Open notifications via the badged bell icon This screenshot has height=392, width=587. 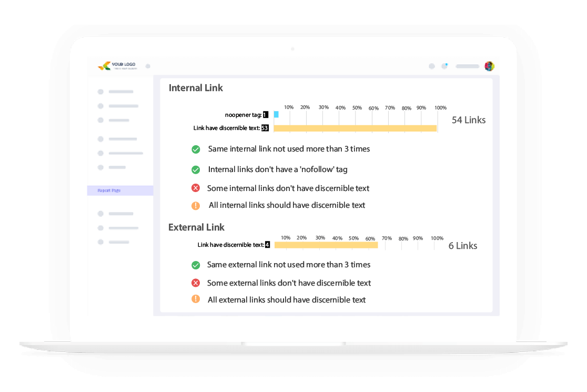(x=443, y=65)
